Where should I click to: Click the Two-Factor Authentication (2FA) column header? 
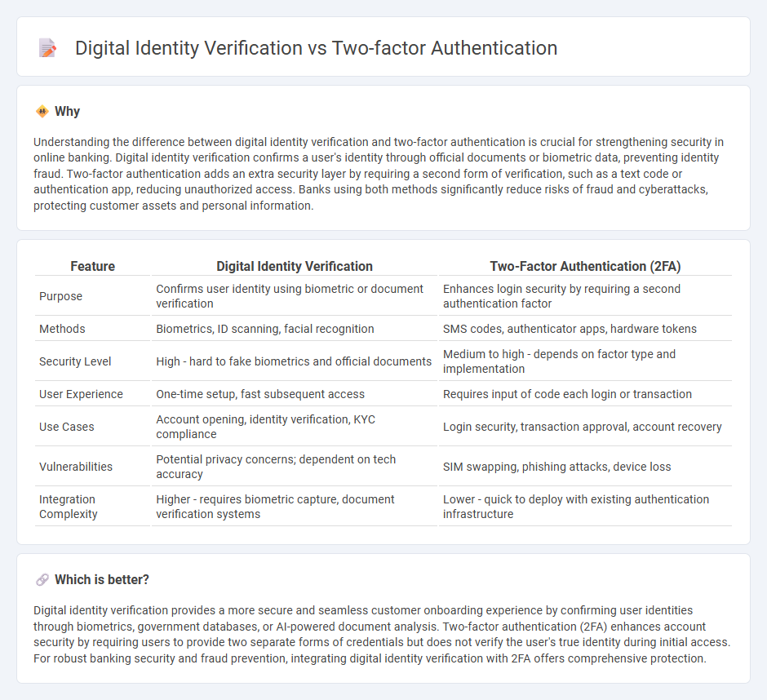585,266
